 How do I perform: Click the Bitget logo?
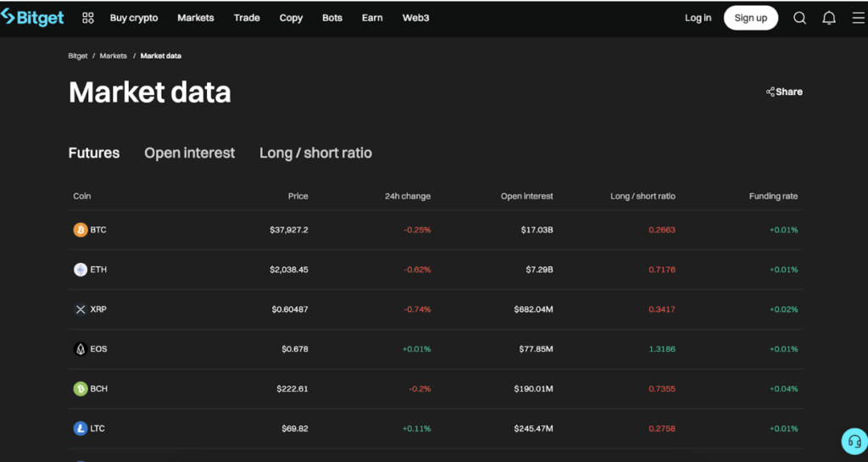tap(33, 18)
